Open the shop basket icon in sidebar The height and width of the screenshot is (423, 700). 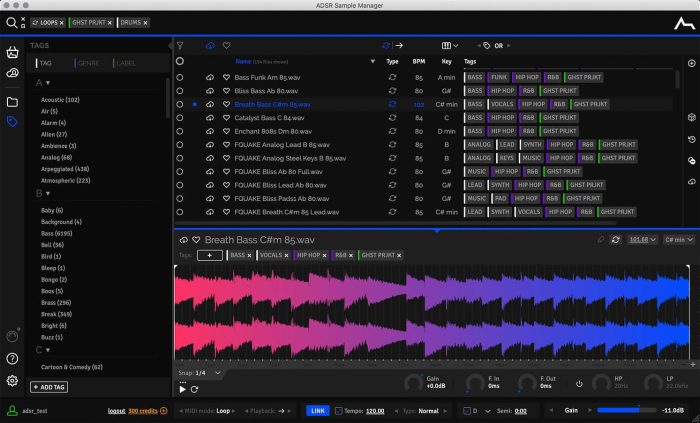click(12, 52)
